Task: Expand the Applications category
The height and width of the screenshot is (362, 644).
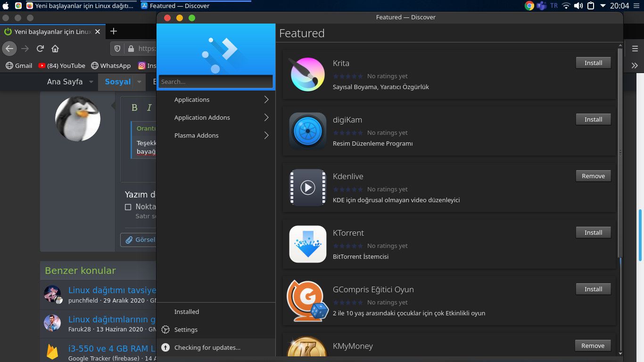Action: click(216, 99)
